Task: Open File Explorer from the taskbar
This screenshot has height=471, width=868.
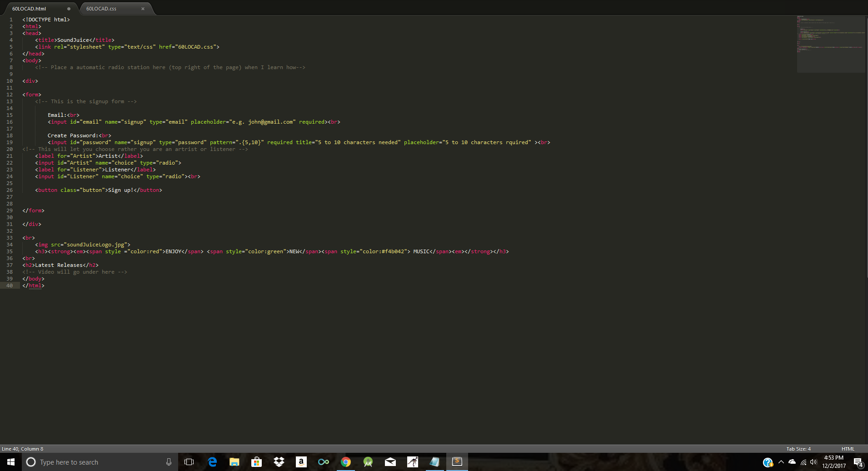Action: [x=234, y=461]
